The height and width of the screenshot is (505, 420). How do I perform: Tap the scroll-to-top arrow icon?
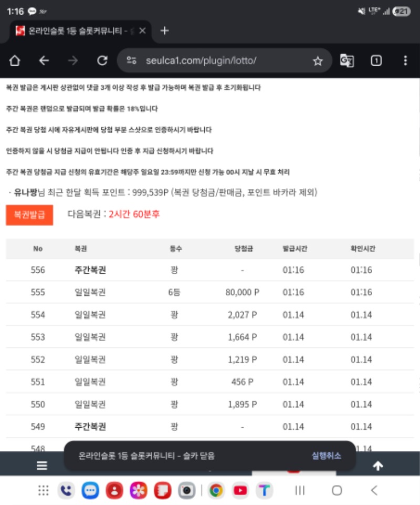(377, 466)
